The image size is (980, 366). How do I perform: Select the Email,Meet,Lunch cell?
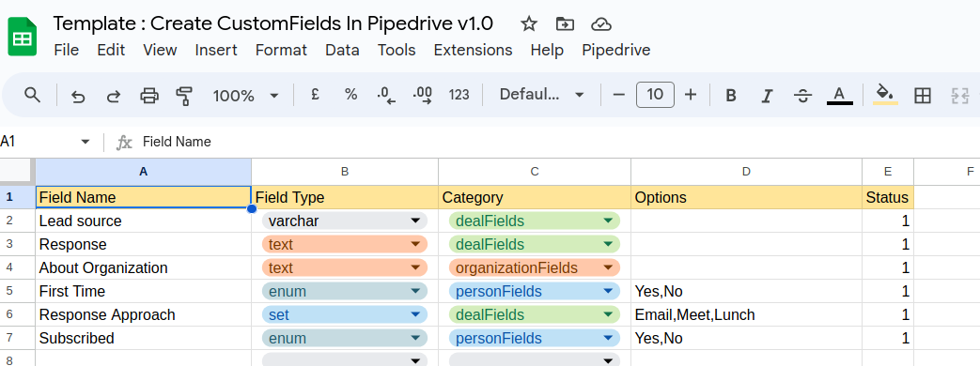point(746,314)
